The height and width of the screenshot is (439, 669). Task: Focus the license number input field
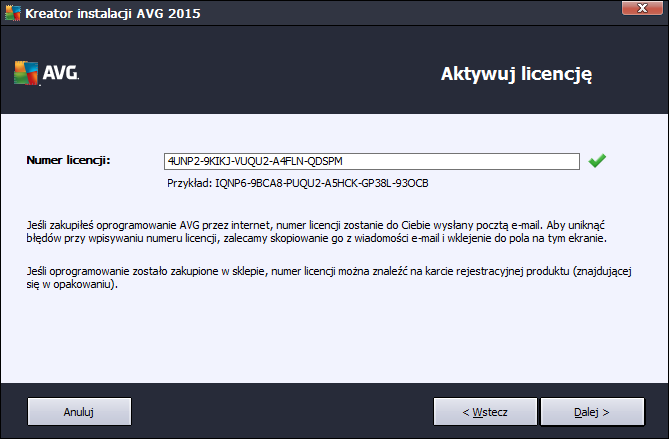click(372, 161)
